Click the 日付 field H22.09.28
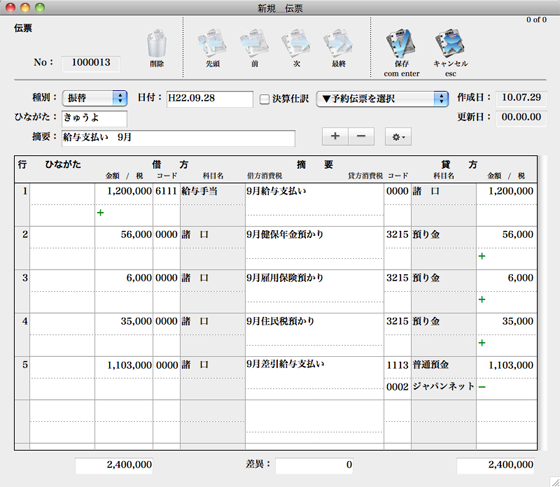This screenshot has width=560, height=487. tap(210, 99)
